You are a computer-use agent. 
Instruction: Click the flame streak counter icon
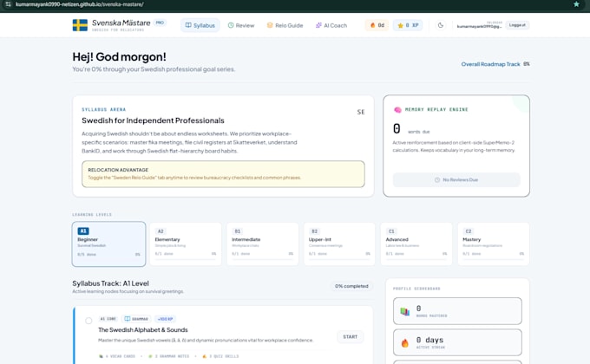pos(372,25)
